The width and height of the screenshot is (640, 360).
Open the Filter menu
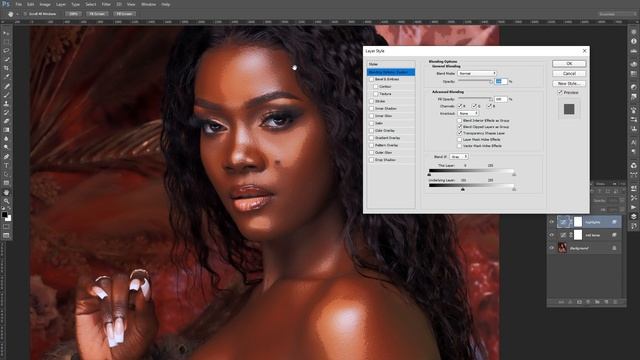[106, 4]
